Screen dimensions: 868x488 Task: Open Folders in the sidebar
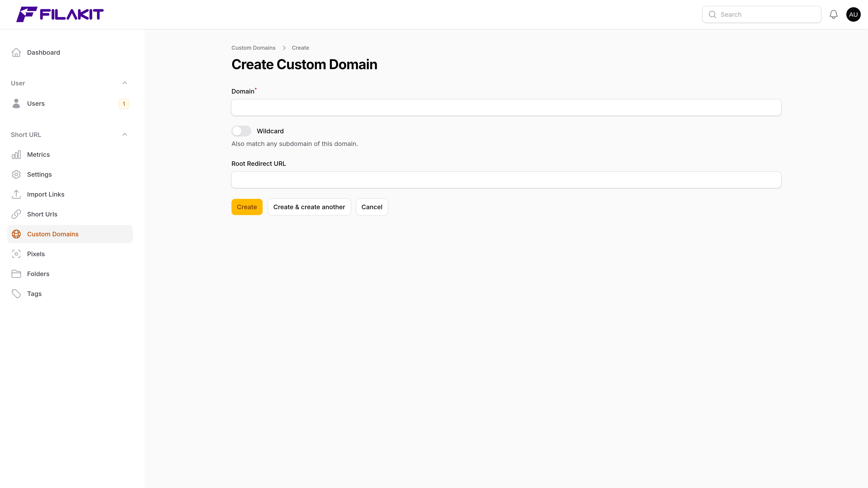pos(70,274)
